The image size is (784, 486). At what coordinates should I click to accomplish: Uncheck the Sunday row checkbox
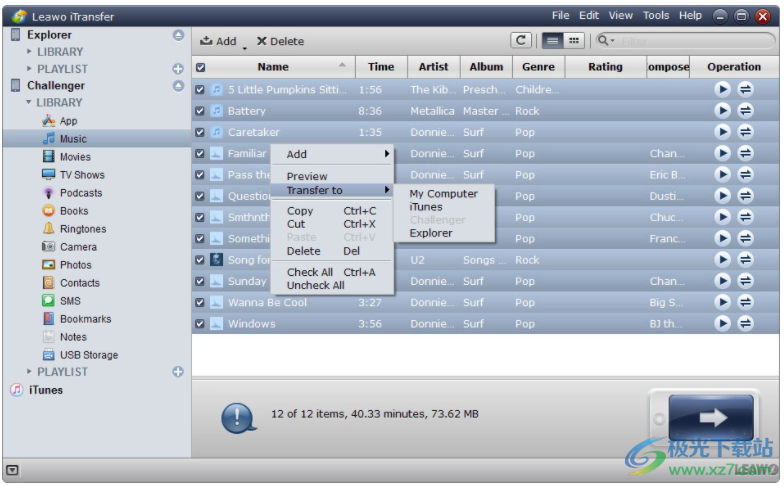click(x=200, y=281)
